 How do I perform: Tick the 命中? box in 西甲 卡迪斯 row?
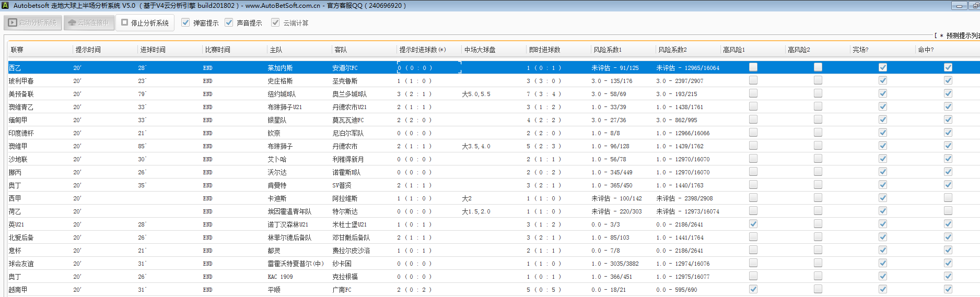[x=948, y=198]
